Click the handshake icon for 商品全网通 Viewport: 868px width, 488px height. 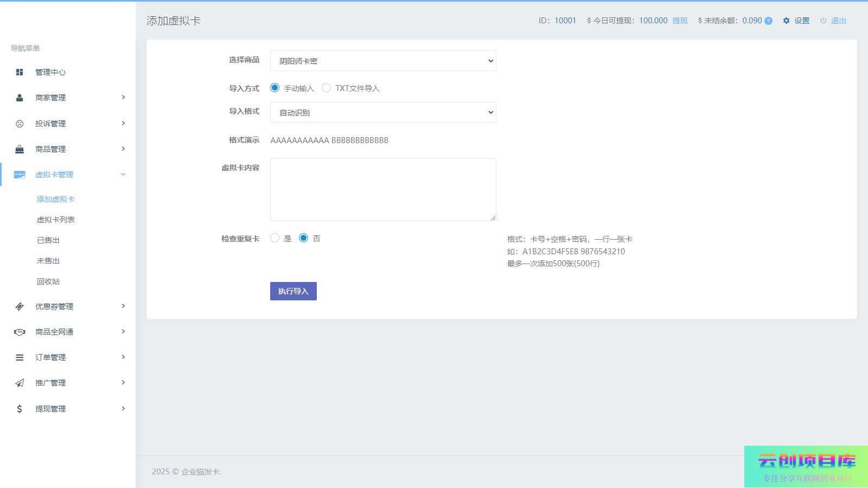pyautogui.click(x=20, y=332)
